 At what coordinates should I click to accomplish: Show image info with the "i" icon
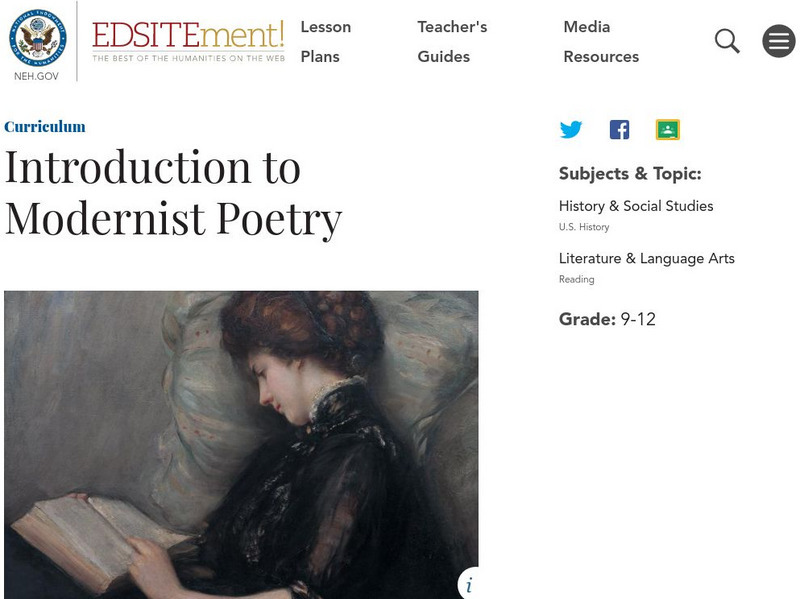[469, 584]
